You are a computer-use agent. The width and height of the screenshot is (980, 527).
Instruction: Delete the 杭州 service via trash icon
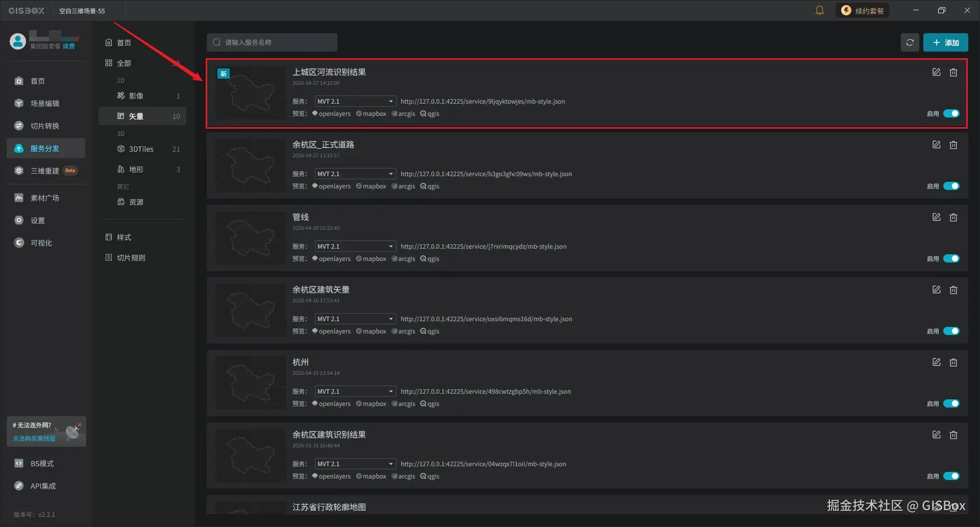coord(953,362)
